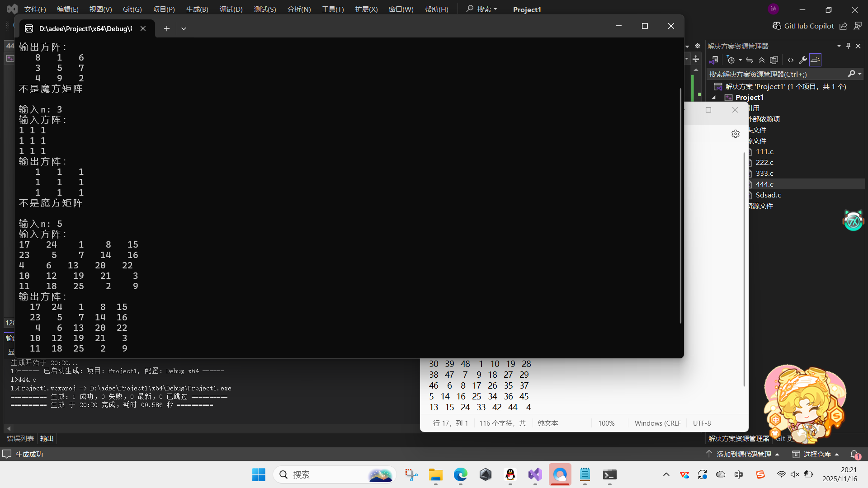Toggle the volume mute icon in system tray
Image resolution: width=868 pixels, height=488 pixels.
(795, 474)
